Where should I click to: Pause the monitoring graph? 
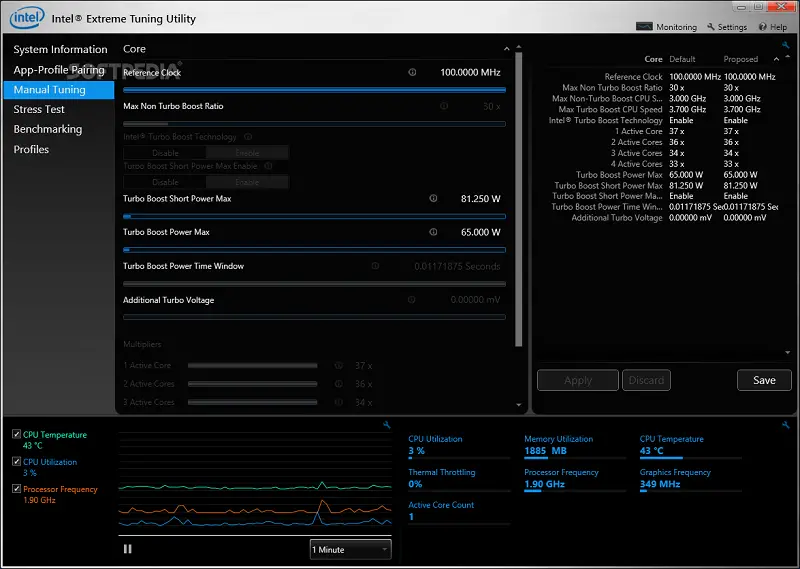point(128,549)
